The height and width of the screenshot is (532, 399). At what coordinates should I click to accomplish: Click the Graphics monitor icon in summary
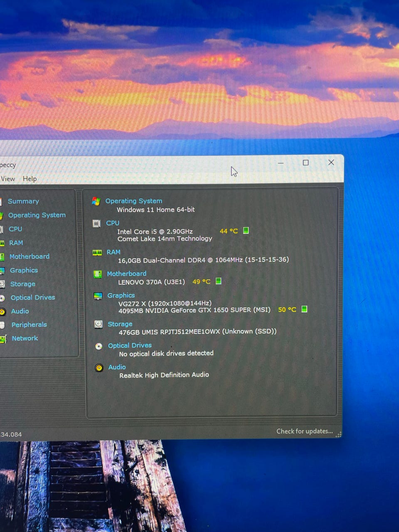point(98,296)
